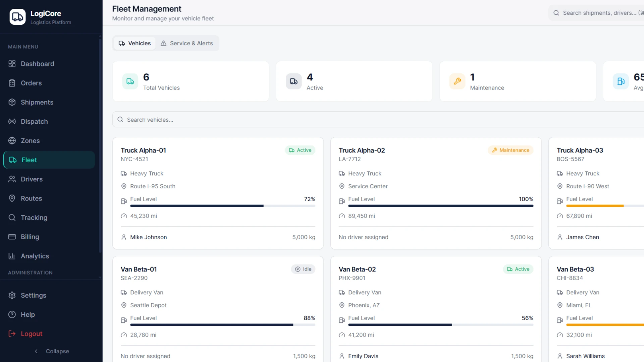Open the Van Beta-02 card title
This screenshot has width=644, height=362.
click(x=357, y=269)
